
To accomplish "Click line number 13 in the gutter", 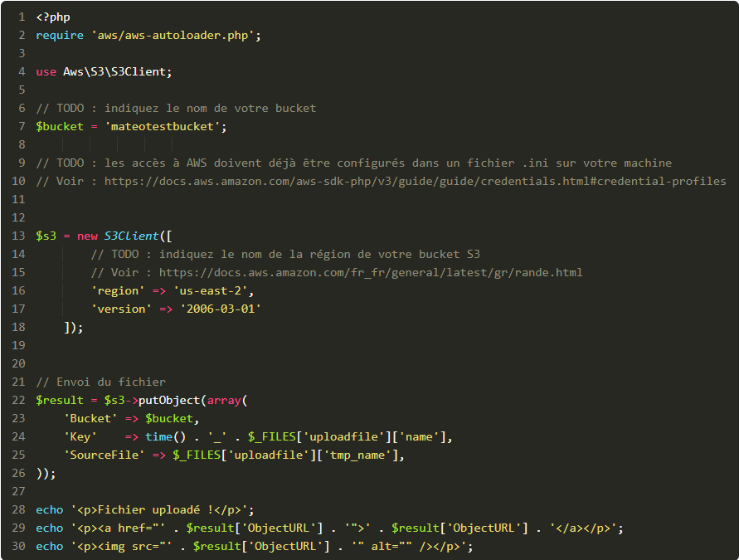I will pyautogui.click(x=18, y=236).
